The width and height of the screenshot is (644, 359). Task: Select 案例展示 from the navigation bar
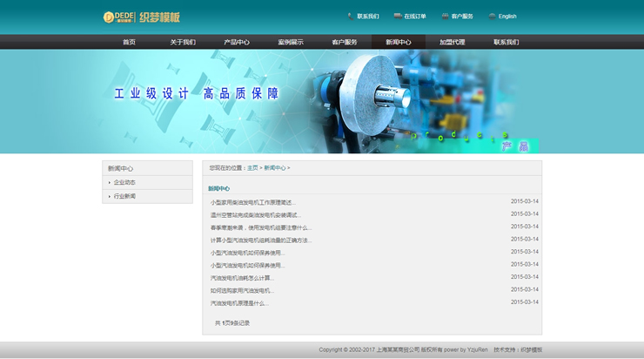tap(291, 42)
